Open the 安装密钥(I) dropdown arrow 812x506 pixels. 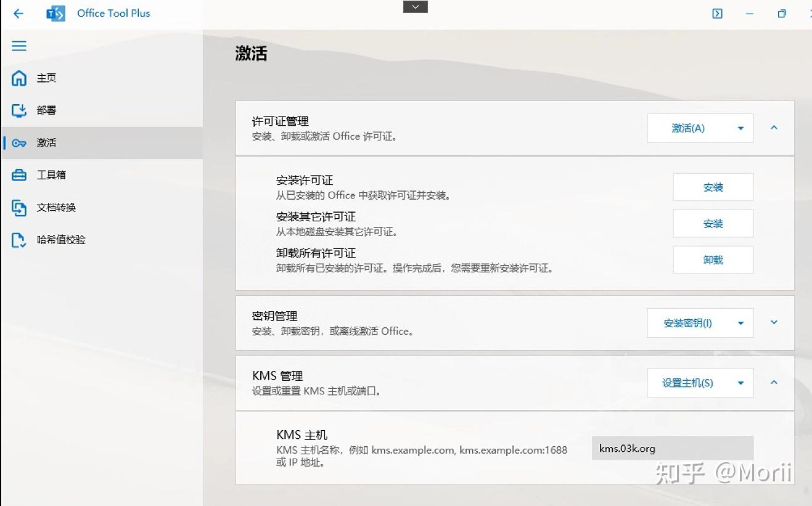740,322
